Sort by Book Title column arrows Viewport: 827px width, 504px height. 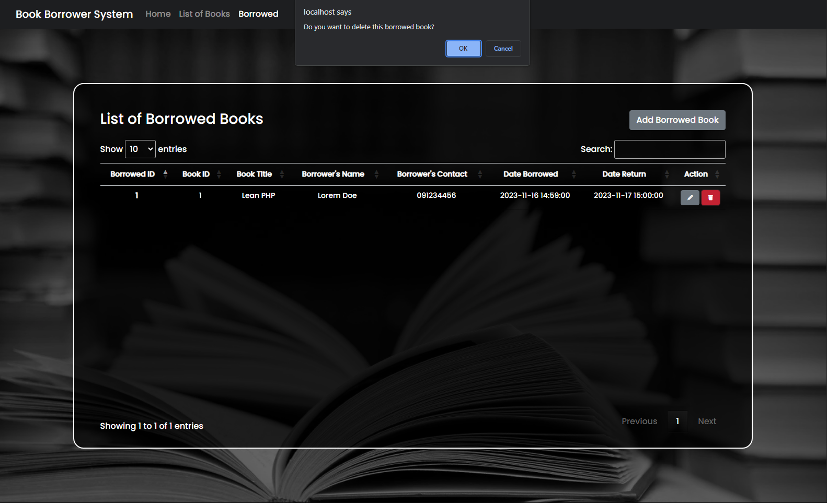(282, 174)
